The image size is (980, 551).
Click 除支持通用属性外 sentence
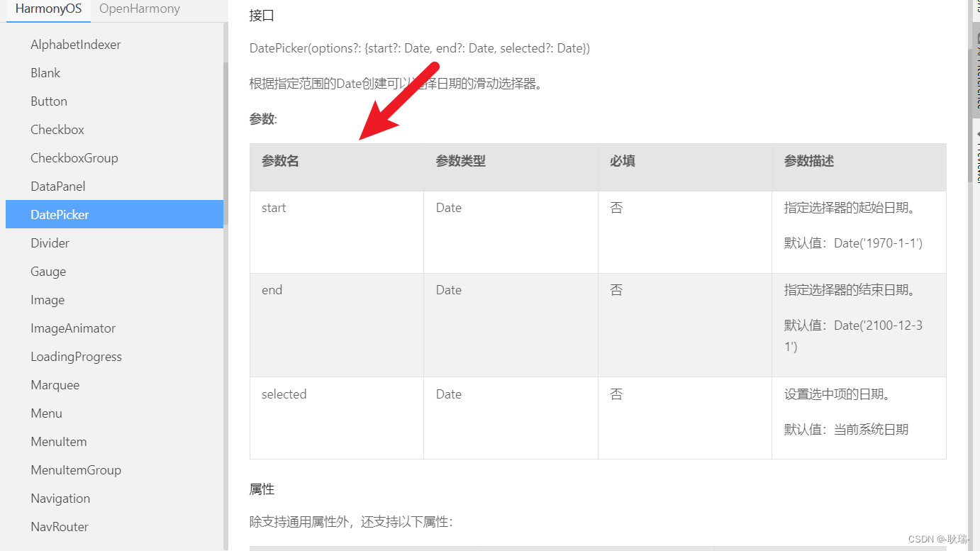click(x=351, y=522)
